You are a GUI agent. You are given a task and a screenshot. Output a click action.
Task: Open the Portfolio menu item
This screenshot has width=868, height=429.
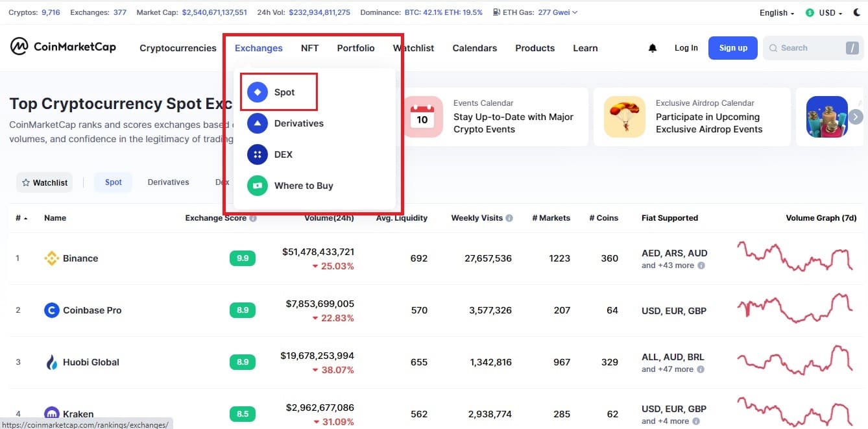(x=356, y=48)
